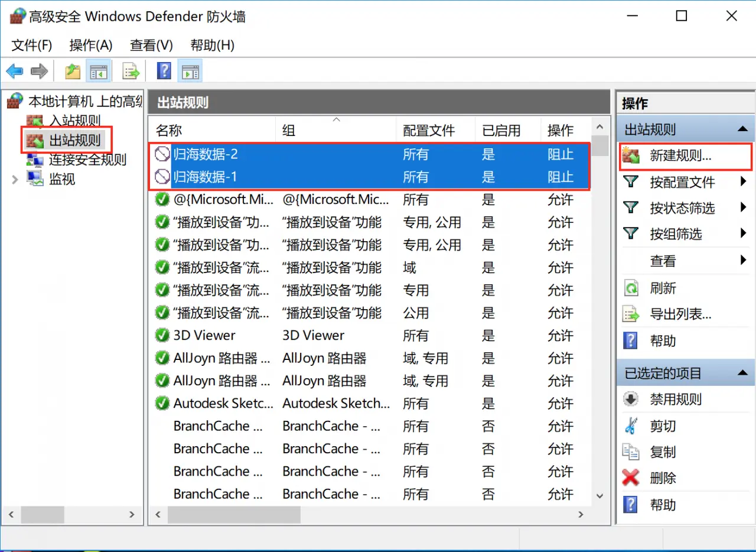Open the 操作(A) menu

point(90,45)
